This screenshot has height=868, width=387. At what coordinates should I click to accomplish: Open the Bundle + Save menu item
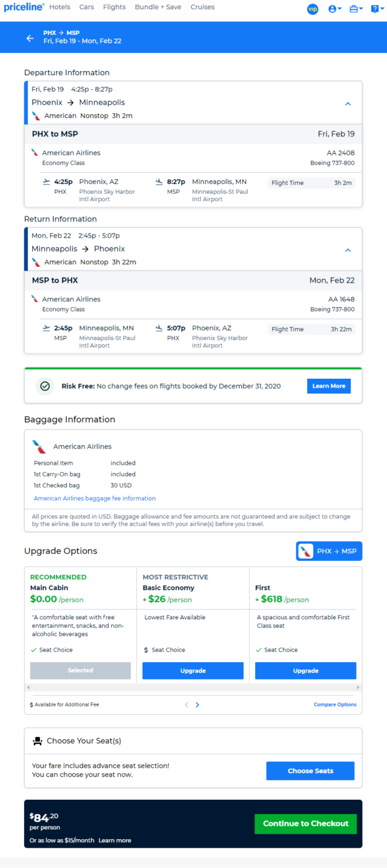[158, 7]
